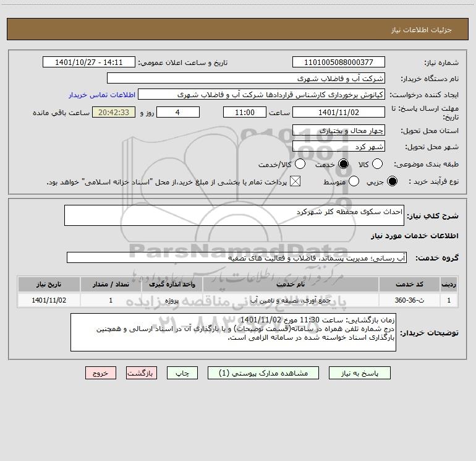Click the خروج exit button
Viewport: 476px width, 461px height.
pos(101,373)
